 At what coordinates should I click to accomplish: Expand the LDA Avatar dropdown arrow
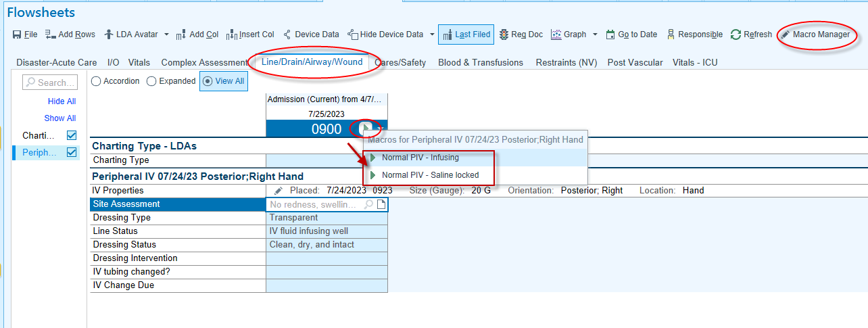pyautogui.click(x=166, y=34)
